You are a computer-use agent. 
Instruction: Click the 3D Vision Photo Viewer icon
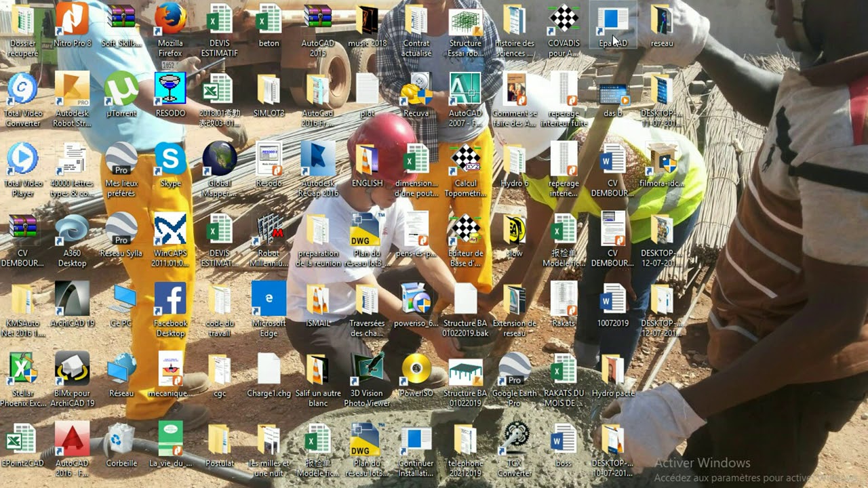367,380
